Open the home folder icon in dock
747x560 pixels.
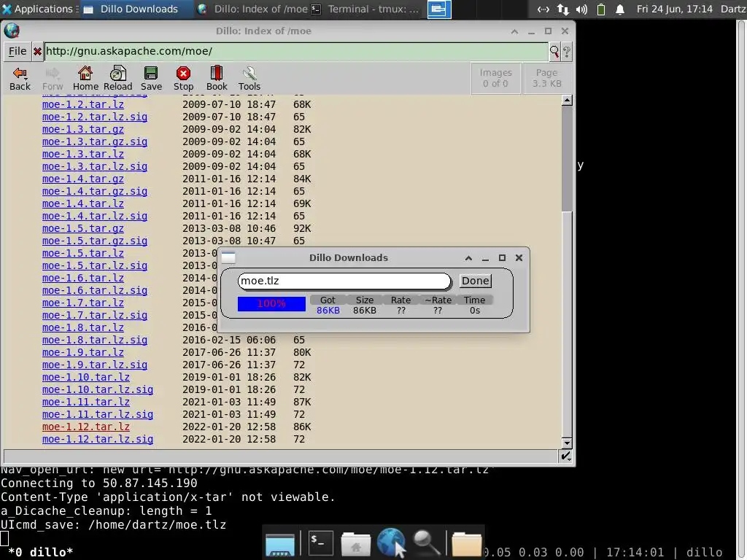[355, 544]
